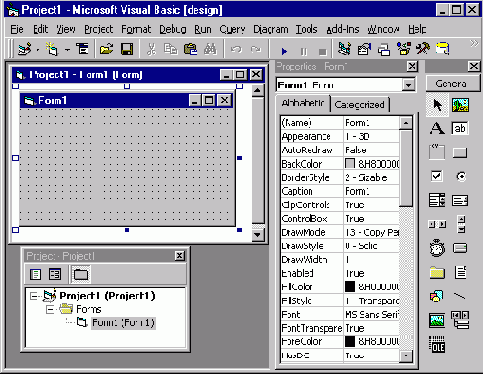Viewport: 483px width, 374px height.
Task: Click View Object in Project panel
Action: pos(55,274)
